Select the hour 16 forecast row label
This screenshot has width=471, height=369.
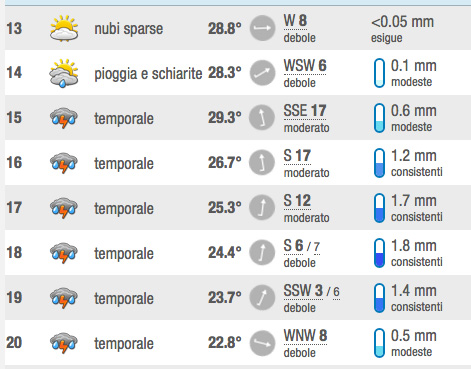[14, 163]
